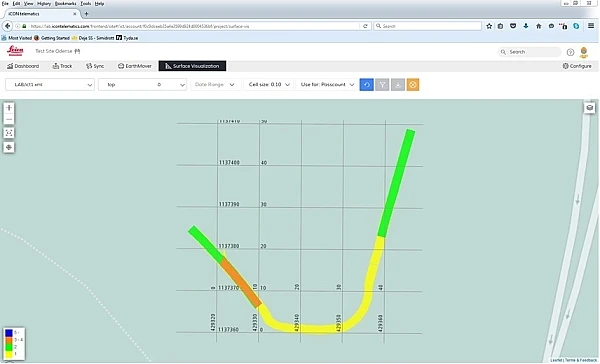This screenshot has height=364, width=600.
Task: Click the locate position map icon
Action: coord(9,147)
